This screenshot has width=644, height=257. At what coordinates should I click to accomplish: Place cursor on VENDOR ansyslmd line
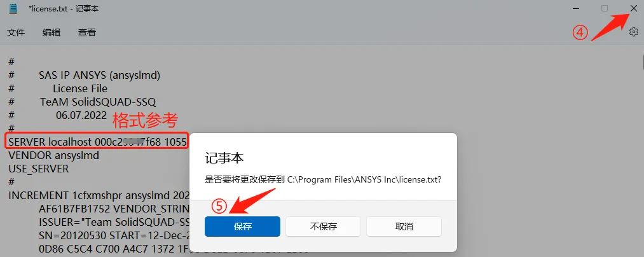[54, 155]
